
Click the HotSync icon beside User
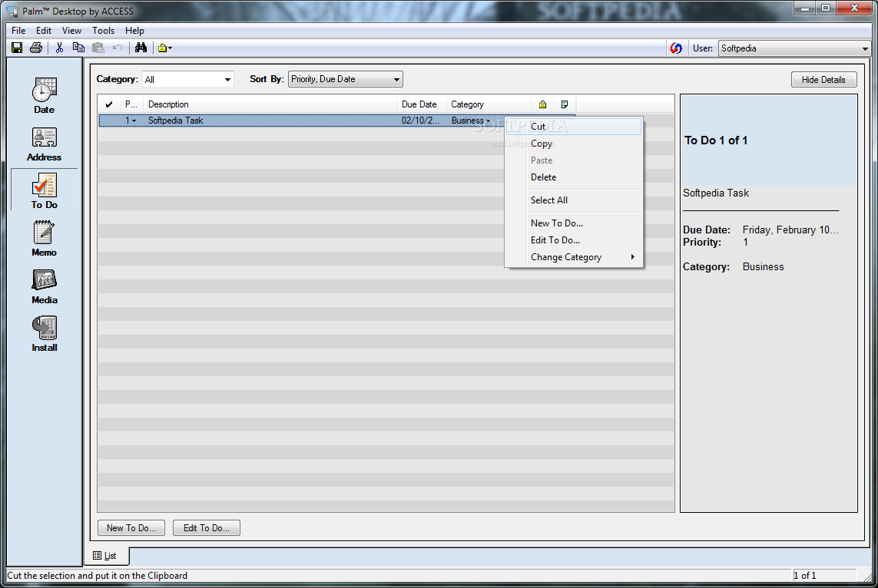(x=676, y=48)
